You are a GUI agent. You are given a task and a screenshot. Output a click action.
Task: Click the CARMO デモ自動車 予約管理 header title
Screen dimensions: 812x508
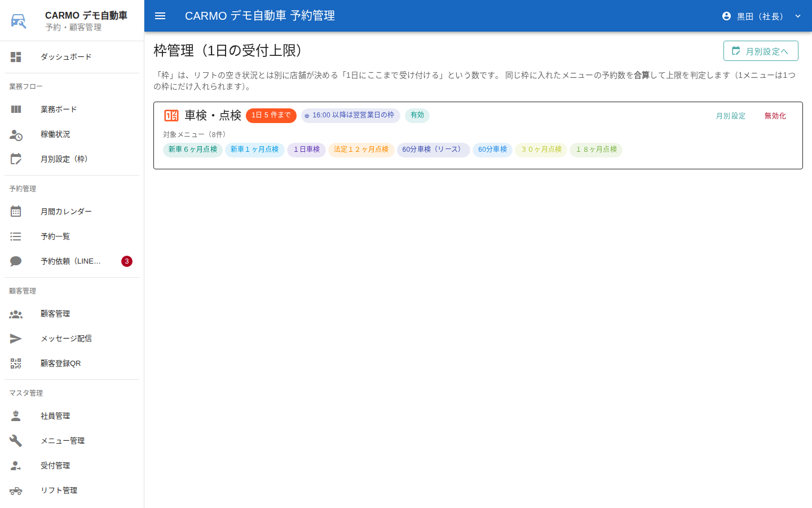(x=260, y=16)
